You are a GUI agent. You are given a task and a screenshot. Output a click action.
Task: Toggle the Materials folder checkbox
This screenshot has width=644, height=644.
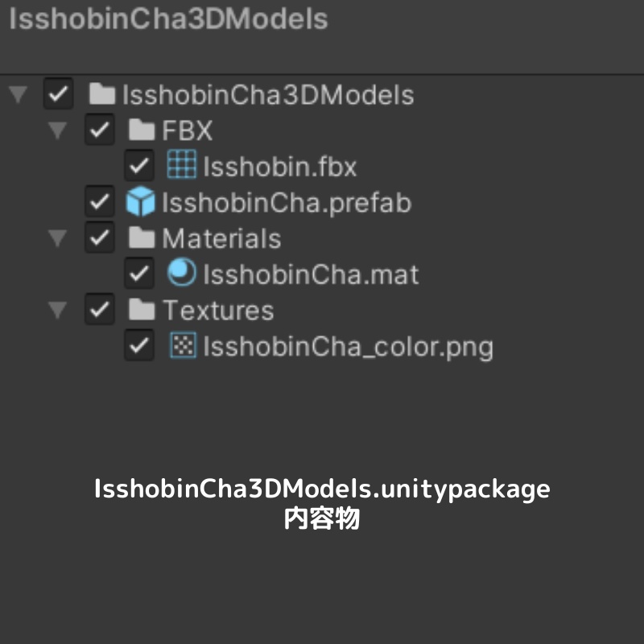coord(99,238)
